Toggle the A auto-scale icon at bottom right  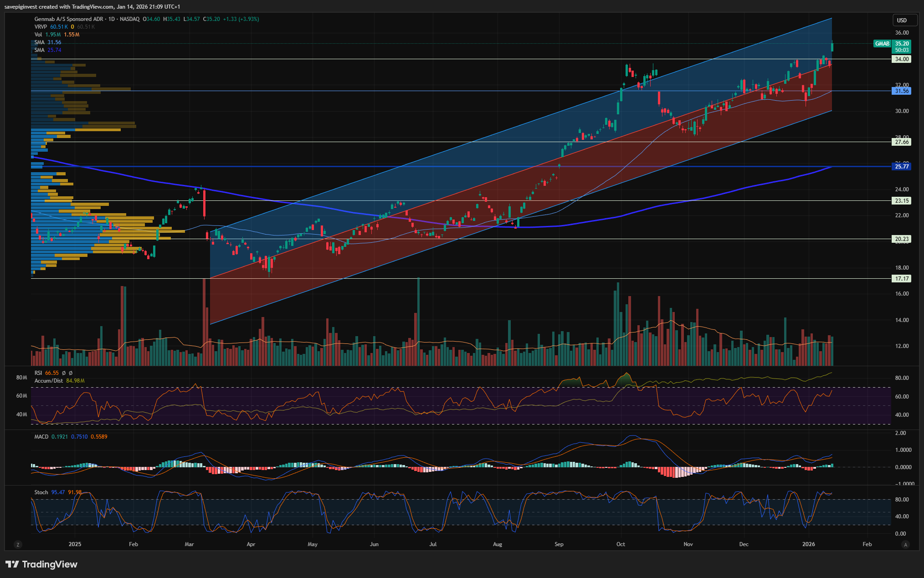(x=905, y=544)
